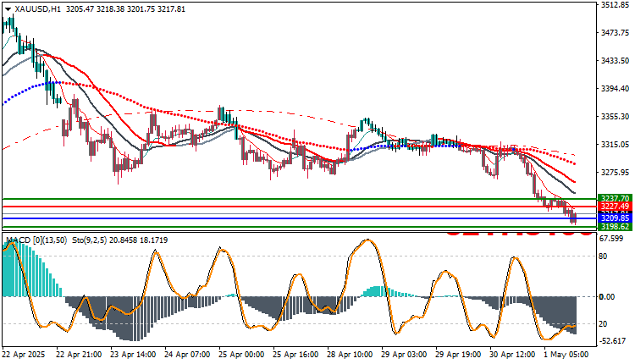Click the 3433.50 price axis label

(615, 61)
